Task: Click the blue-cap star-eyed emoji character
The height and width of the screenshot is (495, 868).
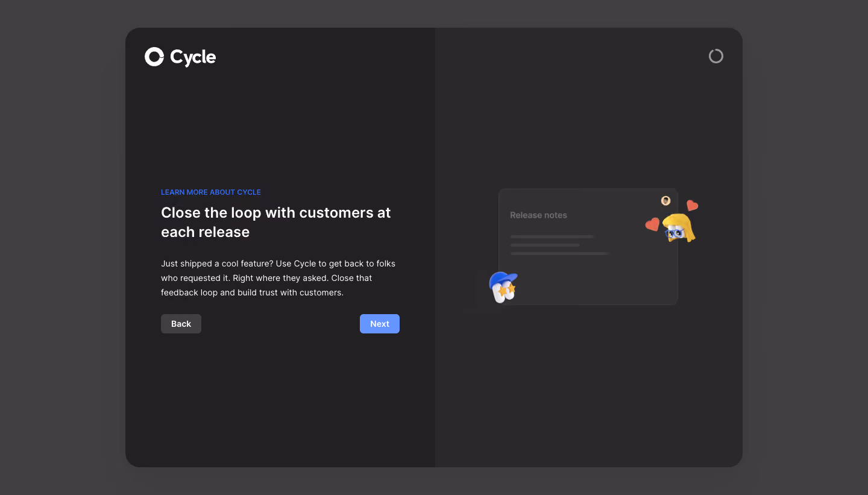Action: pos(503,286)
